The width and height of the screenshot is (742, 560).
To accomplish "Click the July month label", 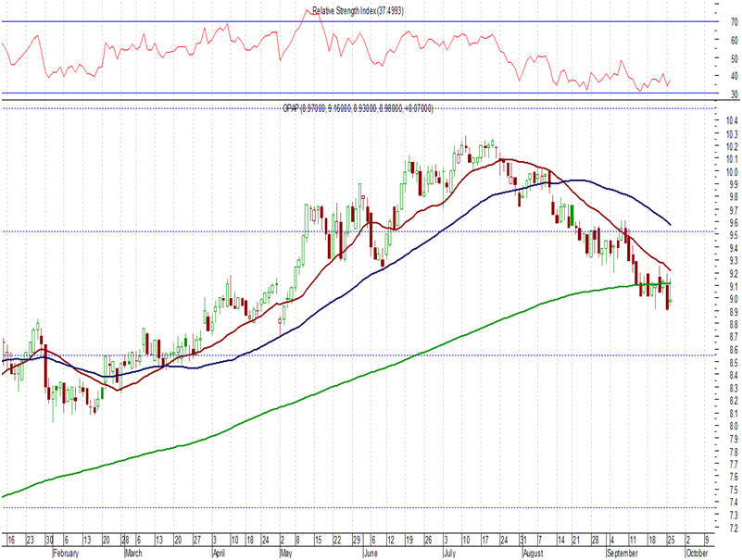I will [449, 553].
